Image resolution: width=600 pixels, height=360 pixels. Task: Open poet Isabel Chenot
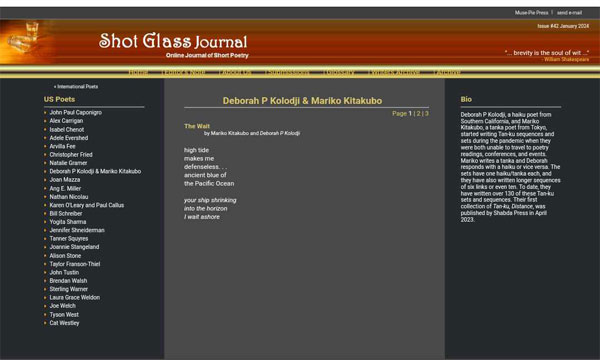click(x=67, y=129)
